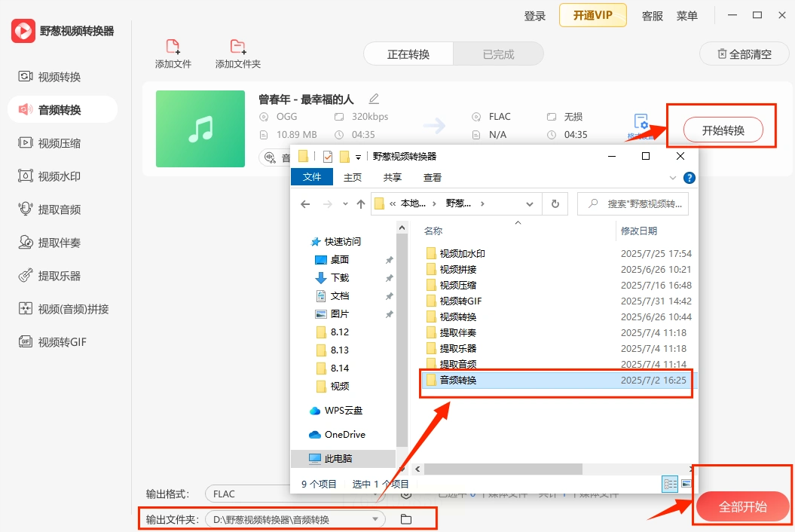Open the format settings icon beside 开始转换
The image size is (795, 532).
pyautogui.click(x=641, y=122)
